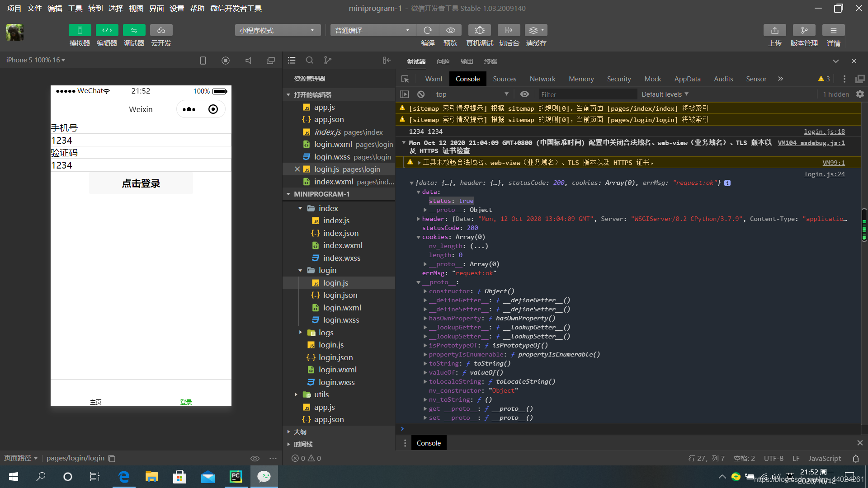The height and width of the screenshot is (488, 868).
Task: Click the login.js:18 source link
Action: (x=824, y=131)
